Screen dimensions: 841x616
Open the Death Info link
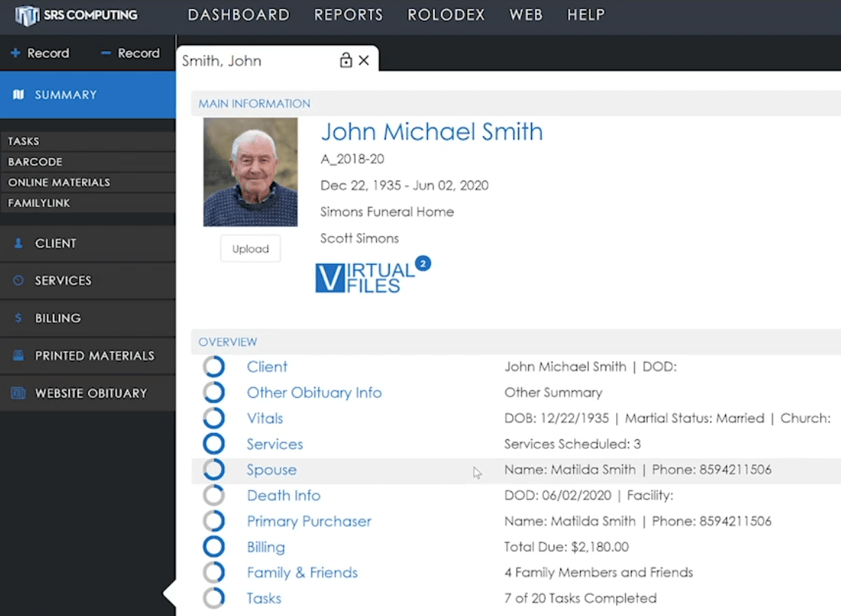point(284,496)
